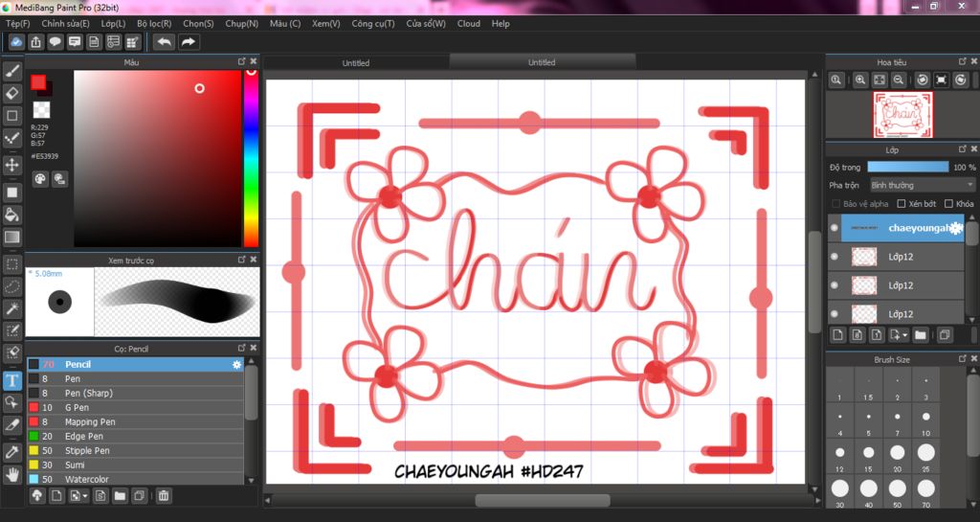Toggle visibility of the third Lớp12 layer

[x=835, y=314]
